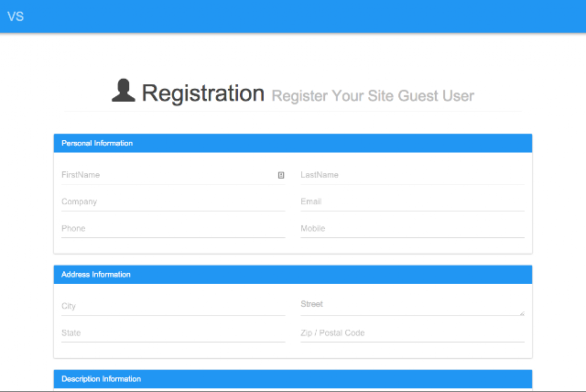Focus the FirstName input field
Viewport: 586px width, 392px height.
tap(173, 175)
